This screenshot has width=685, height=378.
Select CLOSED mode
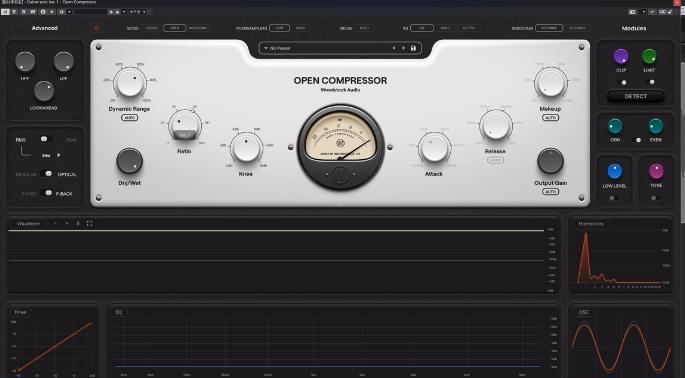(152, 28)
